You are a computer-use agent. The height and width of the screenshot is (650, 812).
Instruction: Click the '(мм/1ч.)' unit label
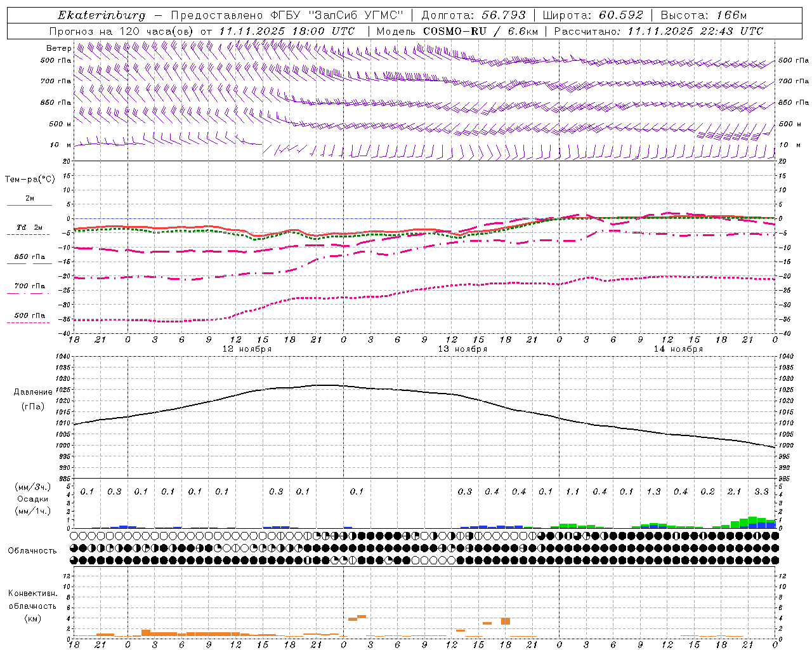click(x=33, y=511)
